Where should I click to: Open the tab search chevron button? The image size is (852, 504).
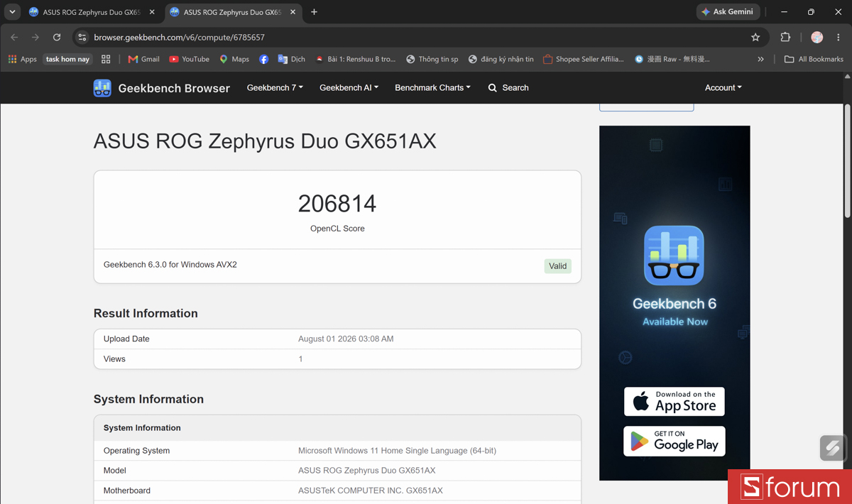[12, 12]
